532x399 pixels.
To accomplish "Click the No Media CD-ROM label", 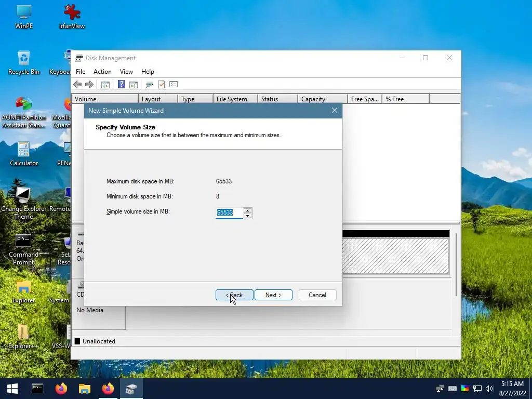I will tap(89, 310).
